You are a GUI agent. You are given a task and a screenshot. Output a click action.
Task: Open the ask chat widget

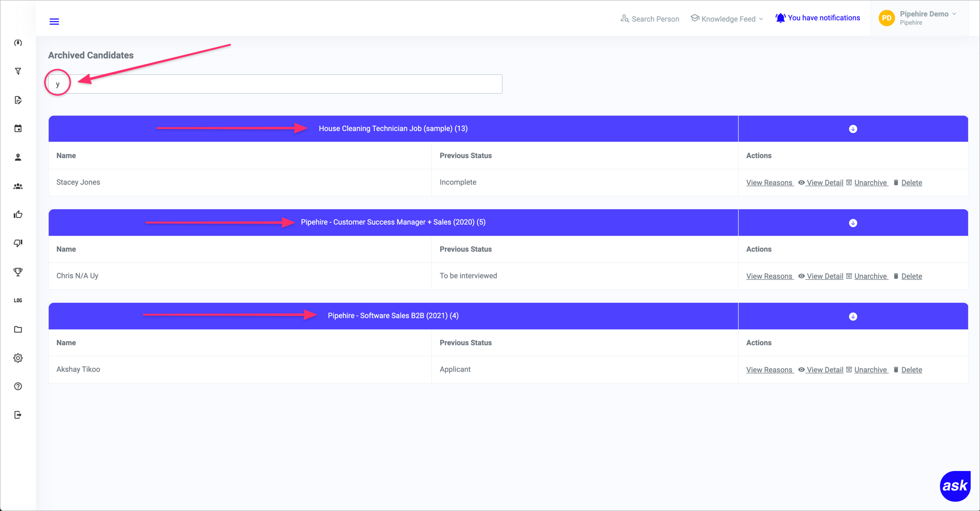pos(955,486)
